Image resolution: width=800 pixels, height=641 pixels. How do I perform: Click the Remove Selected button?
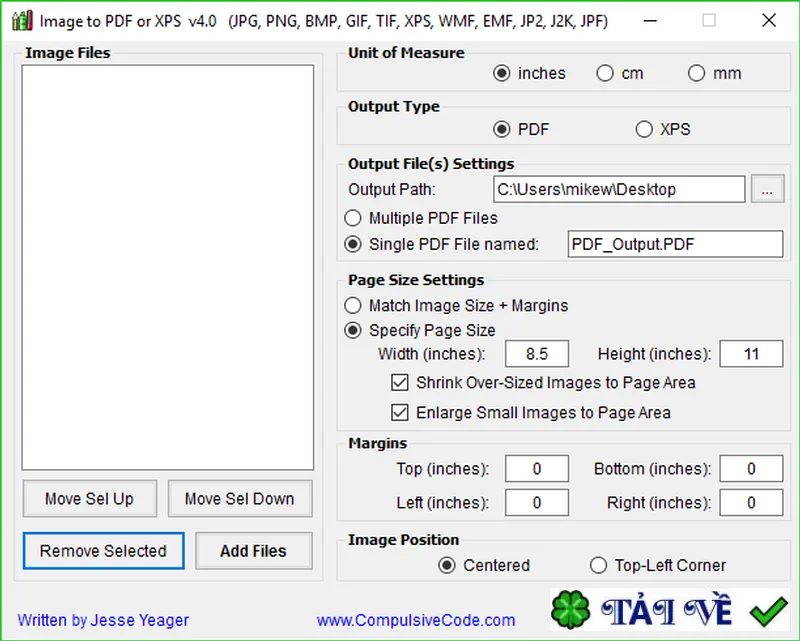tap(104, 551)
